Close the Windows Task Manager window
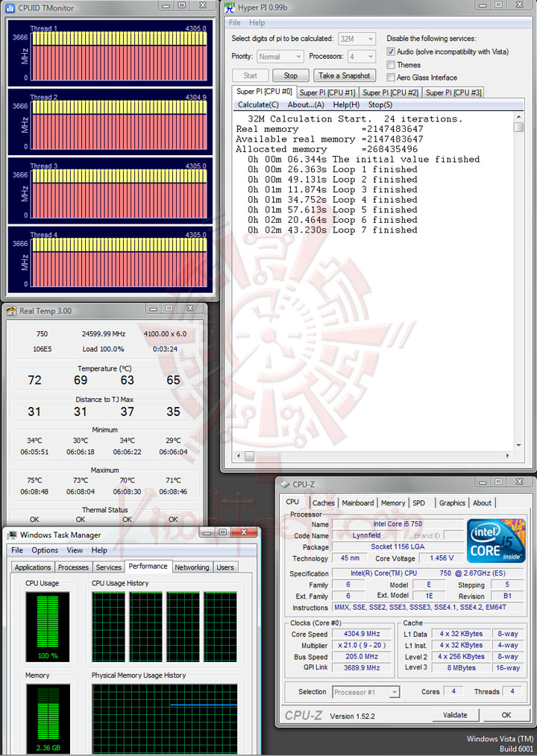 pos(244,532)
